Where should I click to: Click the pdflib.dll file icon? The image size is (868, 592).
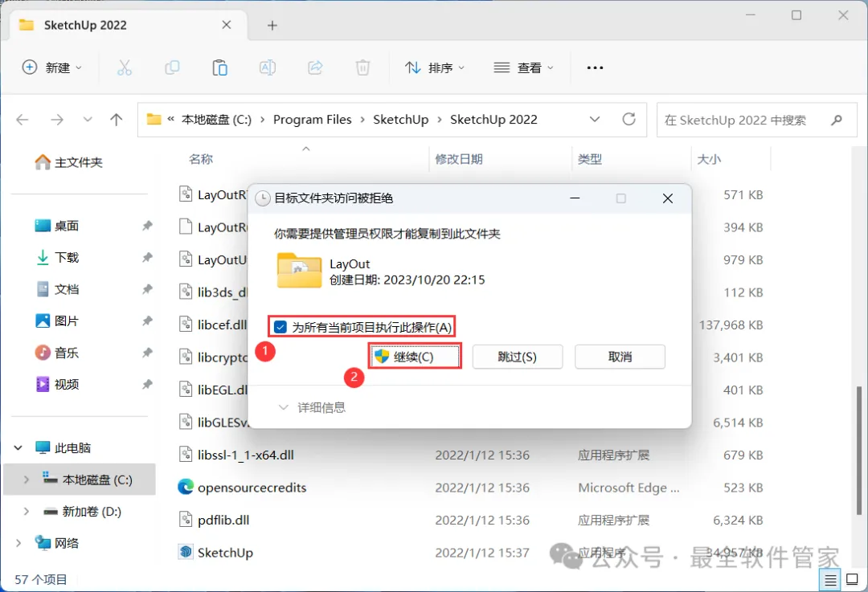pos(186,520)
